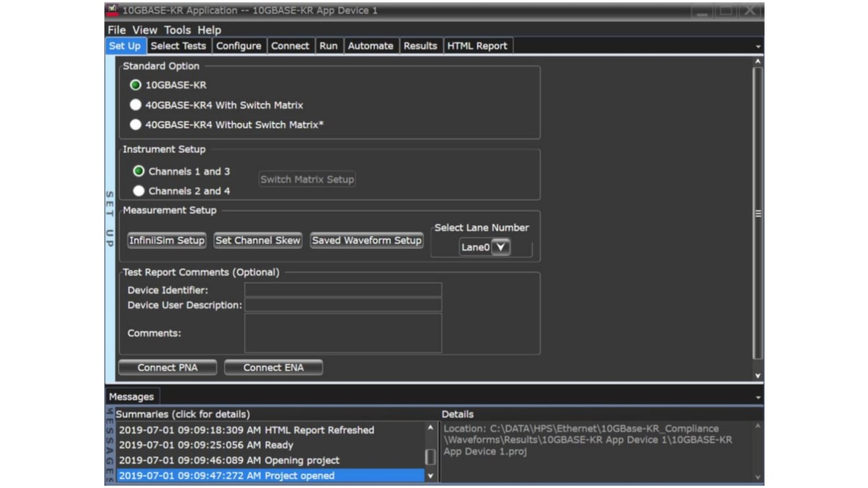
Task: Open the File menu
Action: pos(116,30)
